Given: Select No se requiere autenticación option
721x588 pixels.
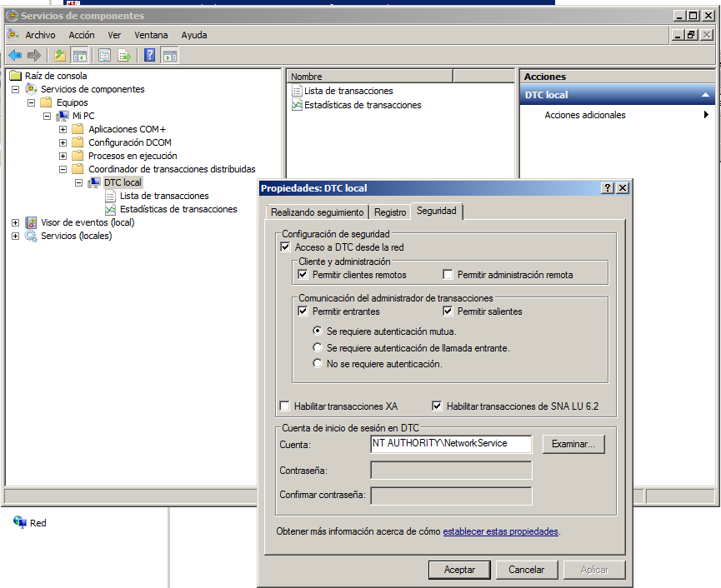Looking at the screenshot, I should pyautogui.click(x=316, y=362).
